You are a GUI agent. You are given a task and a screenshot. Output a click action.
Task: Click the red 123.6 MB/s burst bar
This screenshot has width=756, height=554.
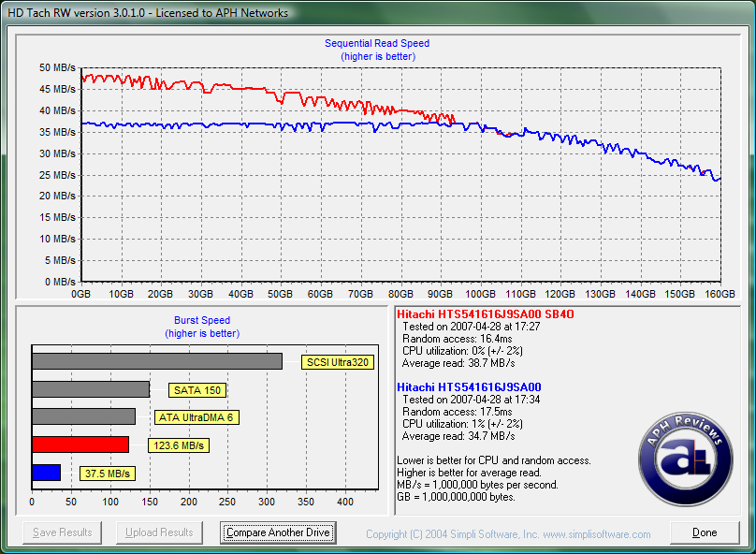80,445
